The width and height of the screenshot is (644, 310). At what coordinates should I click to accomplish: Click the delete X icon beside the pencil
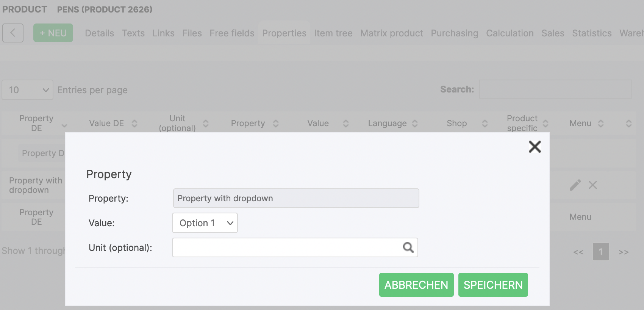(x=593, y=185)
